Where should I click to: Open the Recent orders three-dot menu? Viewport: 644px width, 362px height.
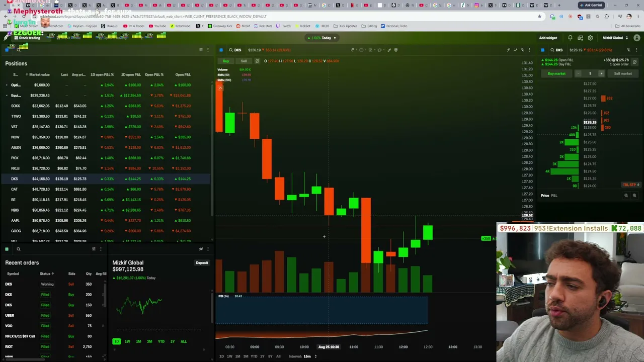coord(101,249)
